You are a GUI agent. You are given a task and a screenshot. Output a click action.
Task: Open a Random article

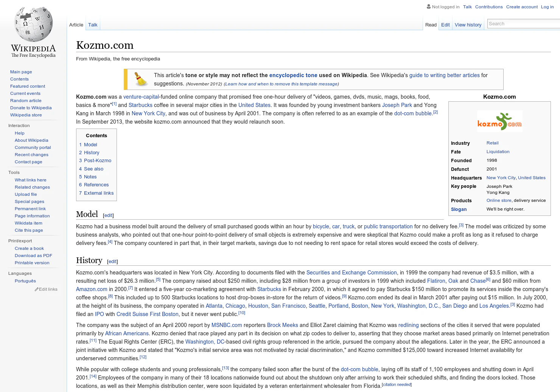26,101
